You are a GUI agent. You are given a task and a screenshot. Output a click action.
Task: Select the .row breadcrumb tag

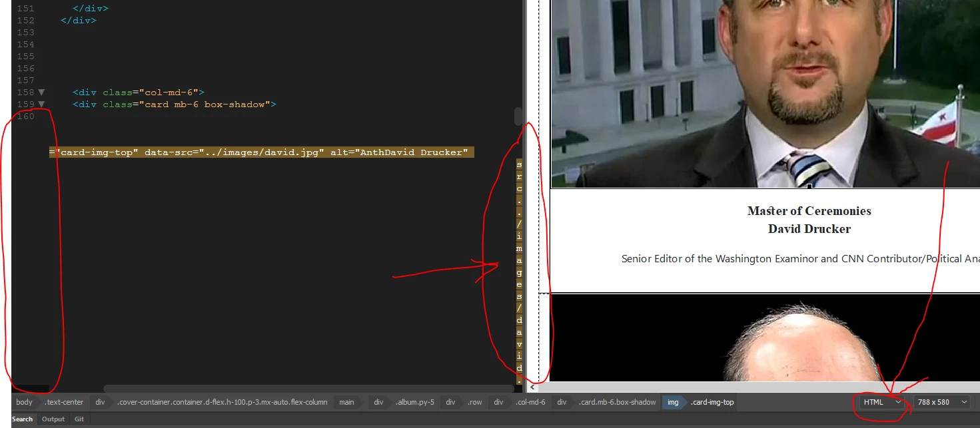pyautogui.click(x=475, y=402)
